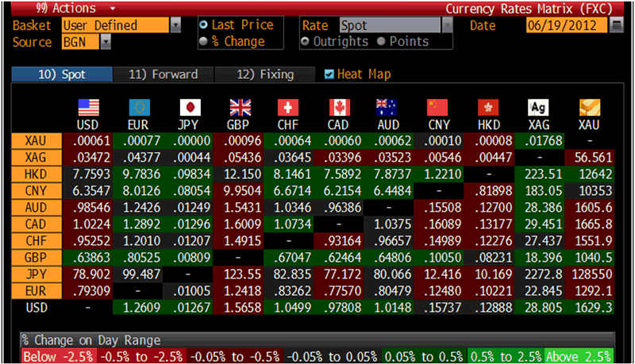The width and height of the screenshot is (635, 364).
Task: Click the EUR flag column icon
Action: pos(139,108)
